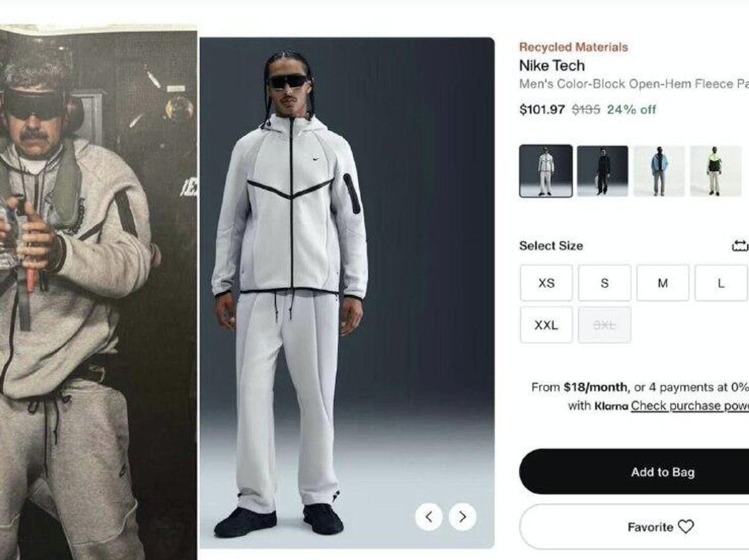This screenshot has width=749, height=560.
Task: Select size L
Action: tap(721, 283)
